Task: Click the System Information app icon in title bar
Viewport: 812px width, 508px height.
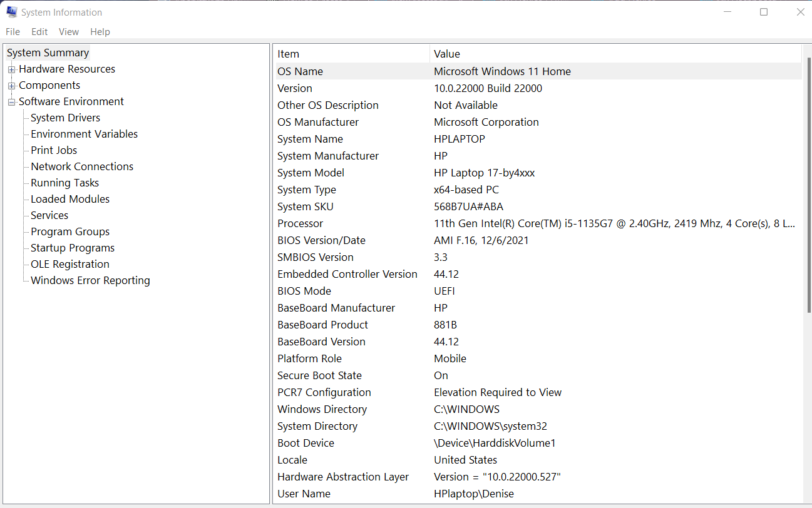Action: 11,12
